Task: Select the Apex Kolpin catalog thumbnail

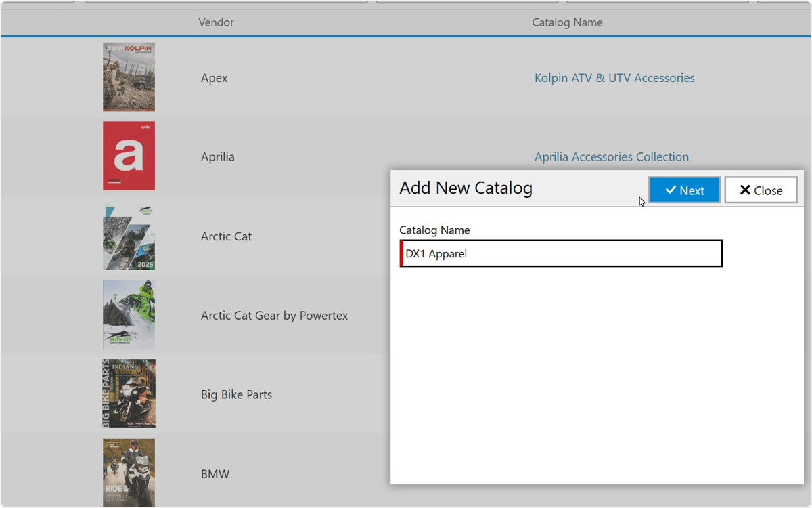Action: click(129, 77)
